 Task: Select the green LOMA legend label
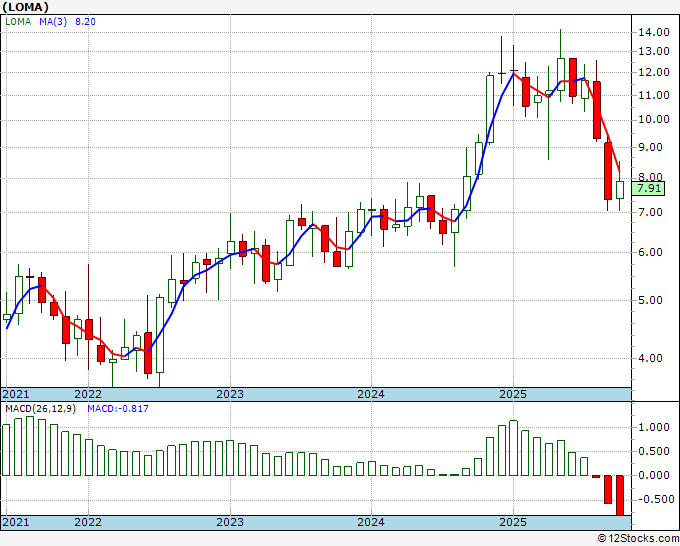[18, 22]
